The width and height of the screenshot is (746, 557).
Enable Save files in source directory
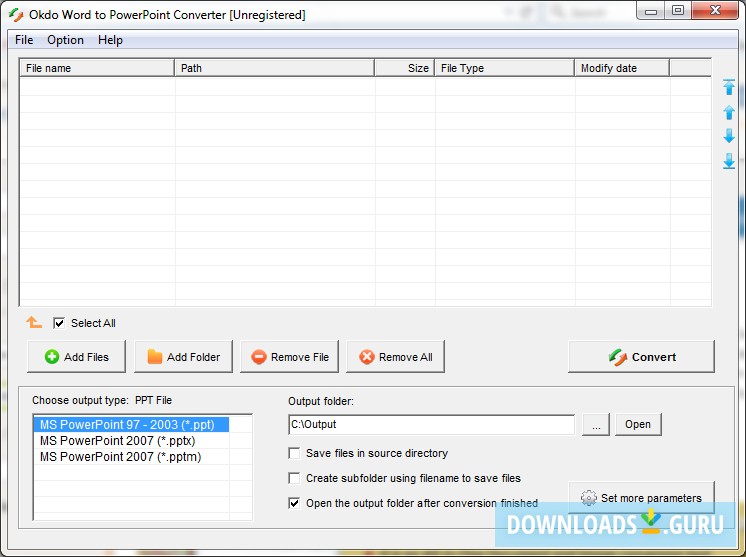[294, 453]
